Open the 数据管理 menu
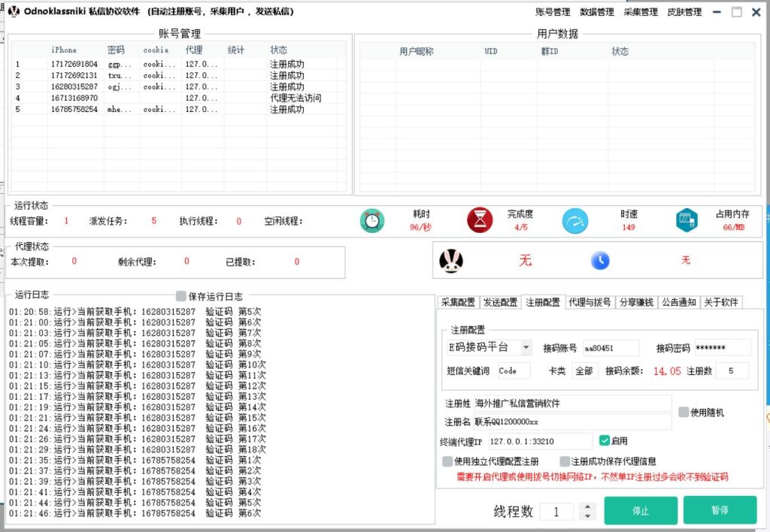The image size is (770, 532). click(597, 11)
